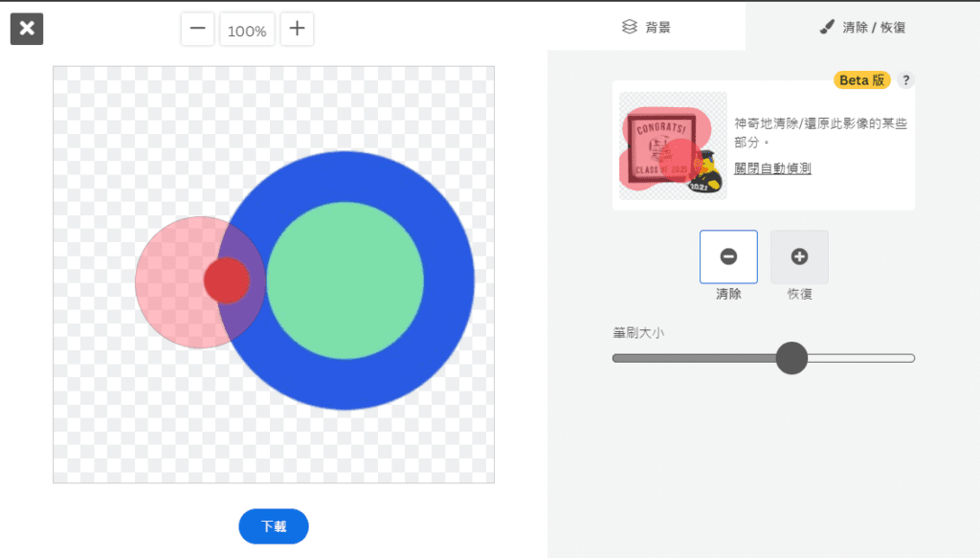
Task: Click the 關閉自動偵測 link
Action: (x=772, y=168)
